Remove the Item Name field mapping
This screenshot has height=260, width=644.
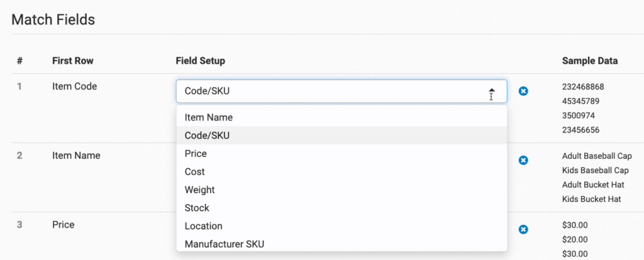pos(523,160)
